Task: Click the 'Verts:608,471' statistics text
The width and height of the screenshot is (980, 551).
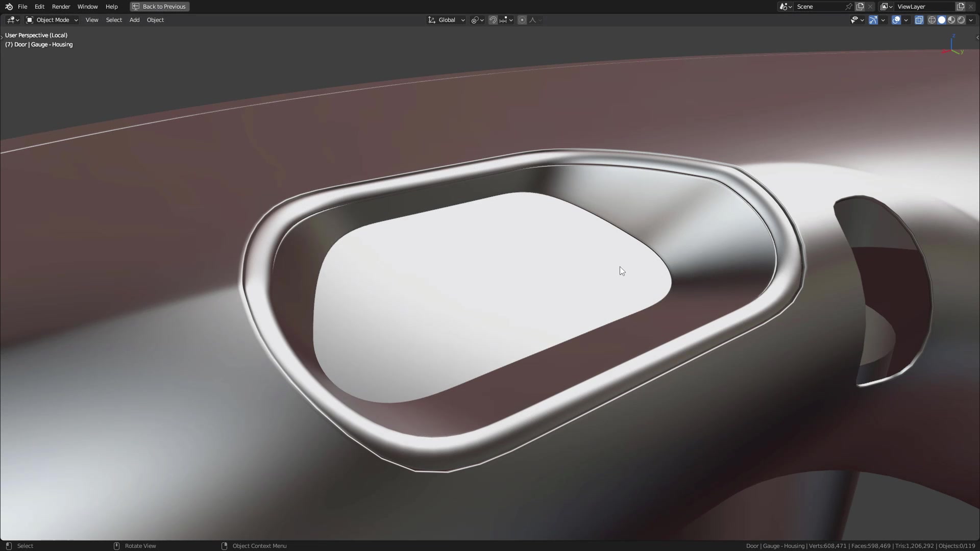Action: (828, 546)
